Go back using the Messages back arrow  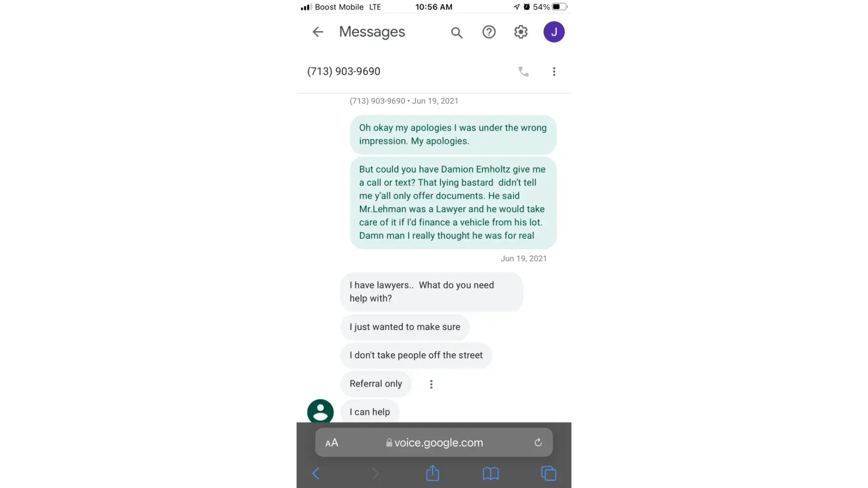318,32
